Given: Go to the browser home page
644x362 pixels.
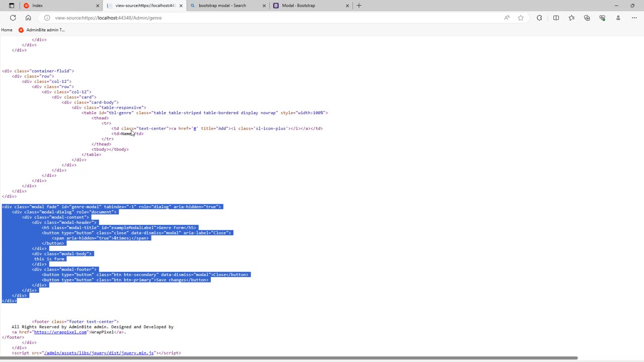Looking at the screenshot, I should point(28,18).
